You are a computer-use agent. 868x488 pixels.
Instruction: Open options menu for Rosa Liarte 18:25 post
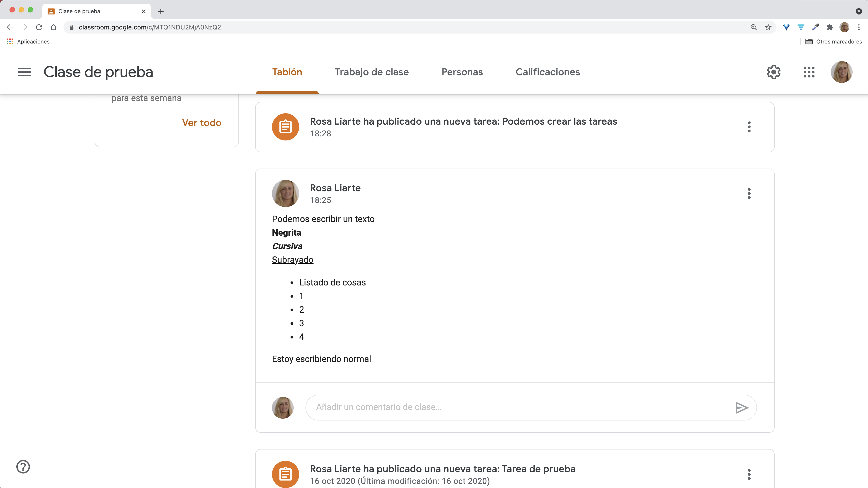click(x=749, y=194)
